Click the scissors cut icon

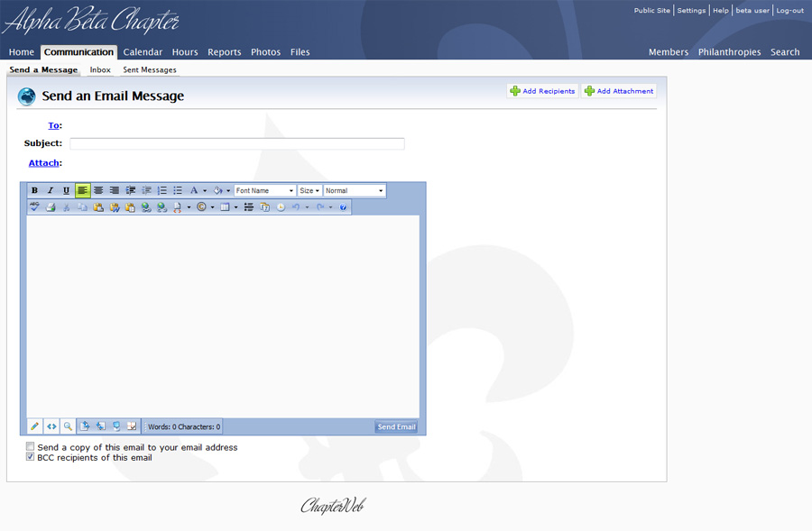click(x=66, y=207)
